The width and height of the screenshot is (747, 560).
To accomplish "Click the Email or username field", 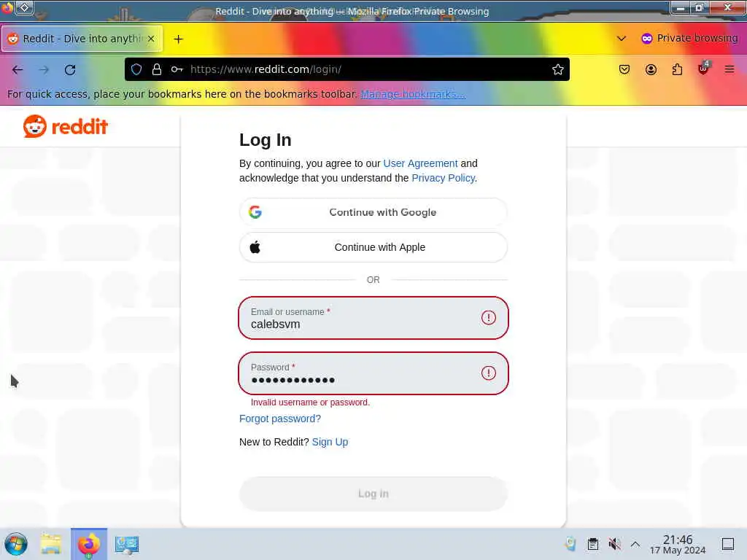I will click(373, 318).
